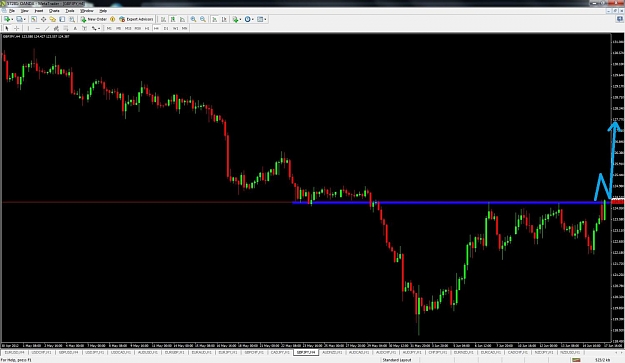Image resolution: width=625 pixels, height=363 pixels.
Task: Switch chart to candlesticks style
Action: (173, 19)
